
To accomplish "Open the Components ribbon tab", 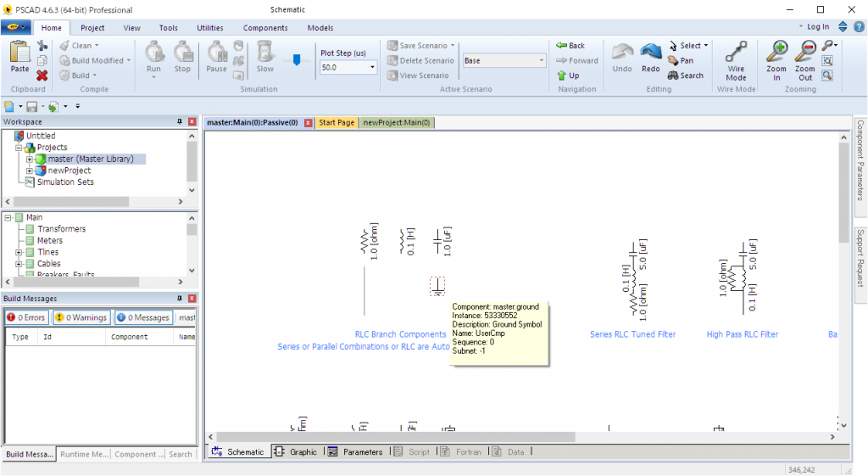I will click(x=265, y=28).
